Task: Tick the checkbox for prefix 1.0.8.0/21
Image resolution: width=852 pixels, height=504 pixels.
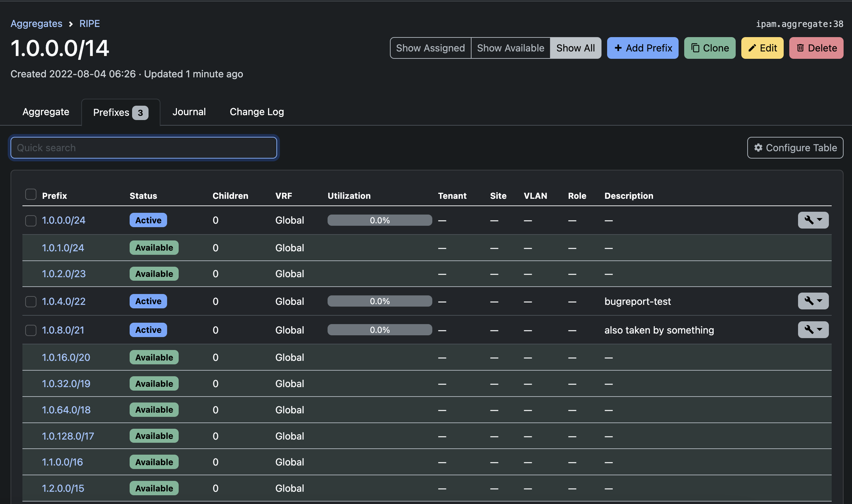Action: [x=31, y=330]
